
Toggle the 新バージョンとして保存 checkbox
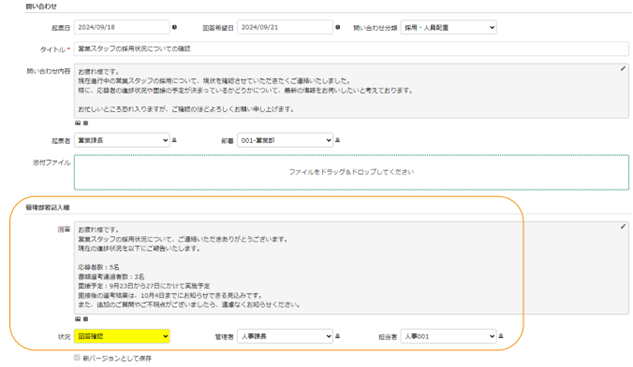coord(77,358)
